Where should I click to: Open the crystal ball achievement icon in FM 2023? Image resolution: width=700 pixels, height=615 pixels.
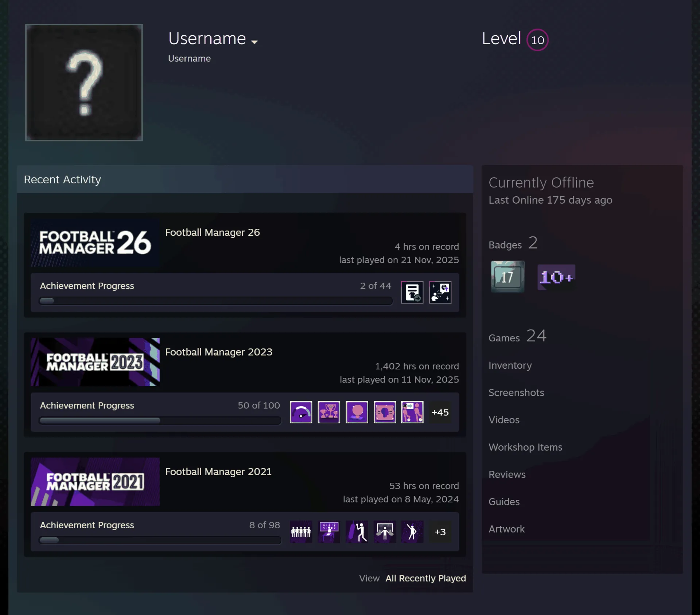(357, 412)
